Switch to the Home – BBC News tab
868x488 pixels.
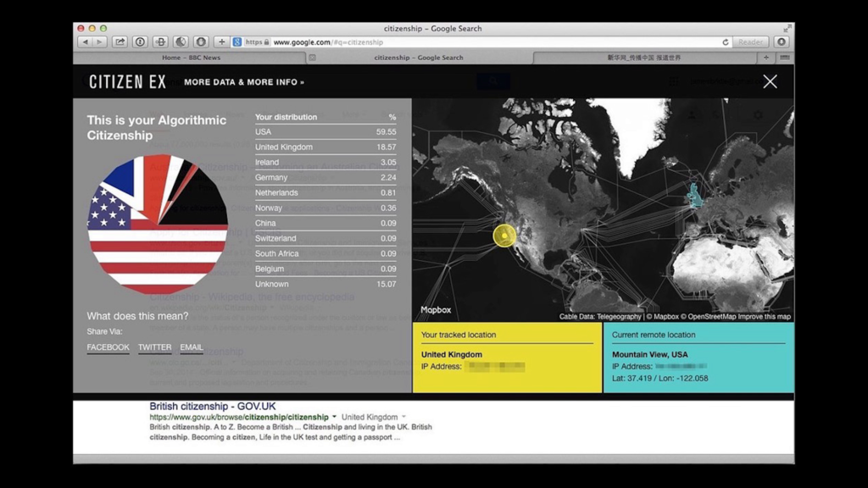click(x=191, y=58)
